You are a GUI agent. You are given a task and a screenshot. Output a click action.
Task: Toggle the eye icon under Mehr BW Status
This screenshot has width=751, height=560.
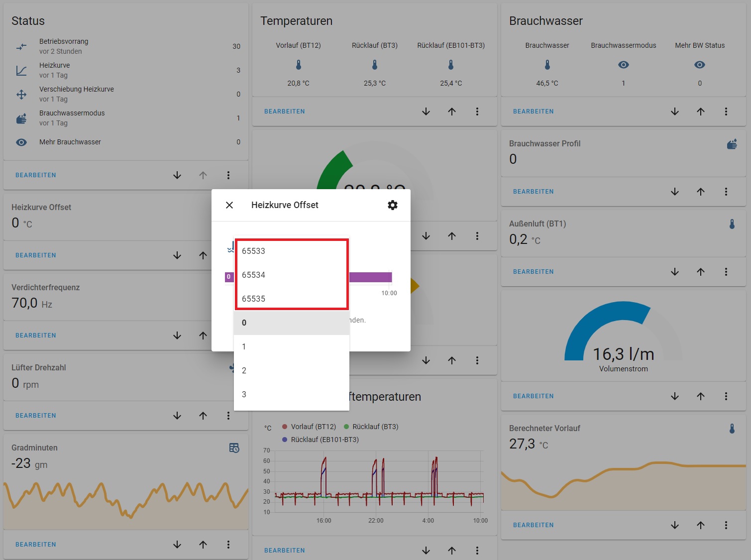(699, 64)
